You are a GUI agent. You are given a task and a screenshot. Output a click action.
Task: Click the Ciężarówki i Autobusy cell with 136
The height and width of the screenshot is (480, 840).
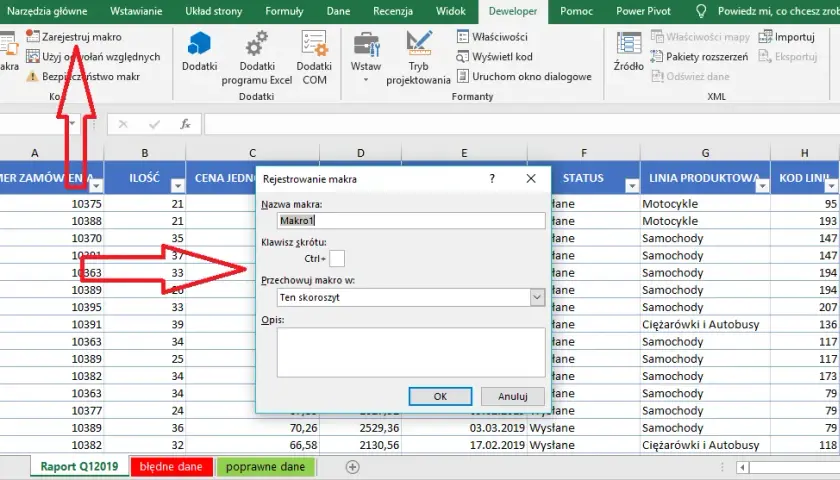pyautogui.click(x=705, y=324)
